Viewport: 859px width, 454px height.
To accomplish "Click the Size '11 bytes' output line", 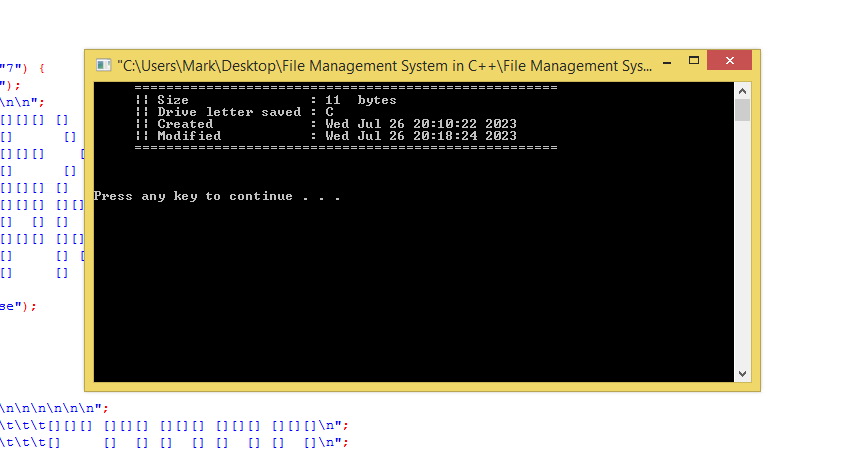I will (266, 100).
